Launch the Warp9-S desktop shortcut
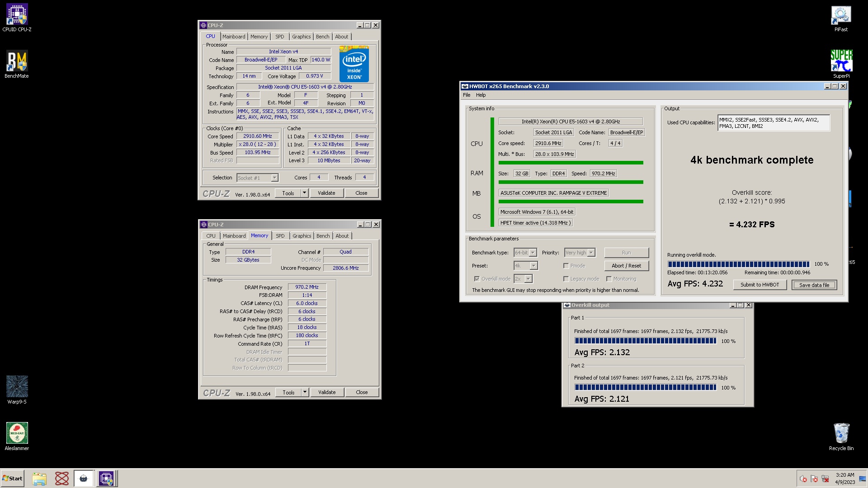Screen dimensions: 868x488 (x=17, y=390)
